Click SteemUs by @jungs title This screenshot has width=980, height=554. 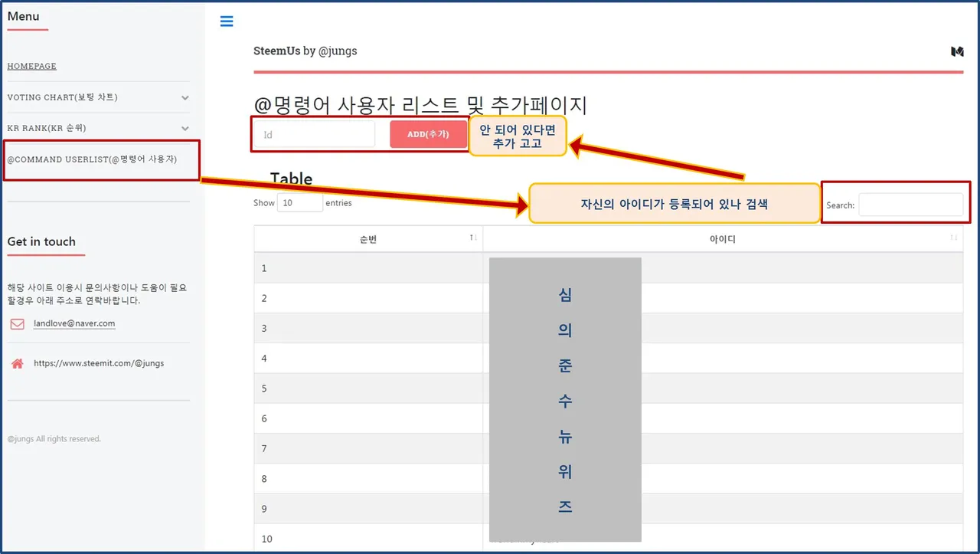[x=305, y=51]
